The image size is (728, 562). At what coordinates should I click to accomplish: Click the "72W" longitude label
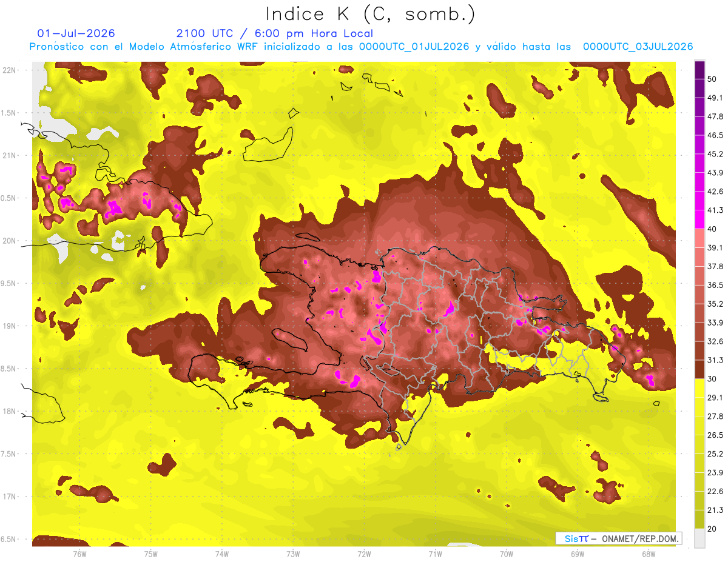point(364,554)
